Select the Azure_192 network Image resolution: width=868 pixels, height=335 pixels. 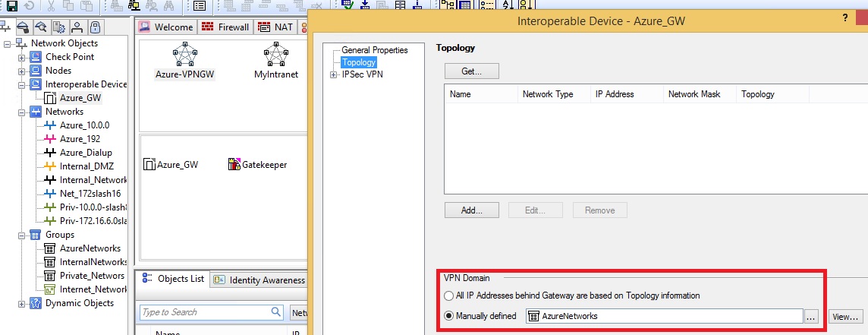80,139
